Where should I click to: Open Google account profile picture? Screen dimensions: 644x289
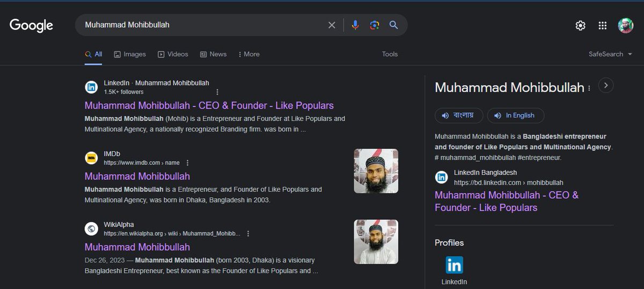coord(625,25)
